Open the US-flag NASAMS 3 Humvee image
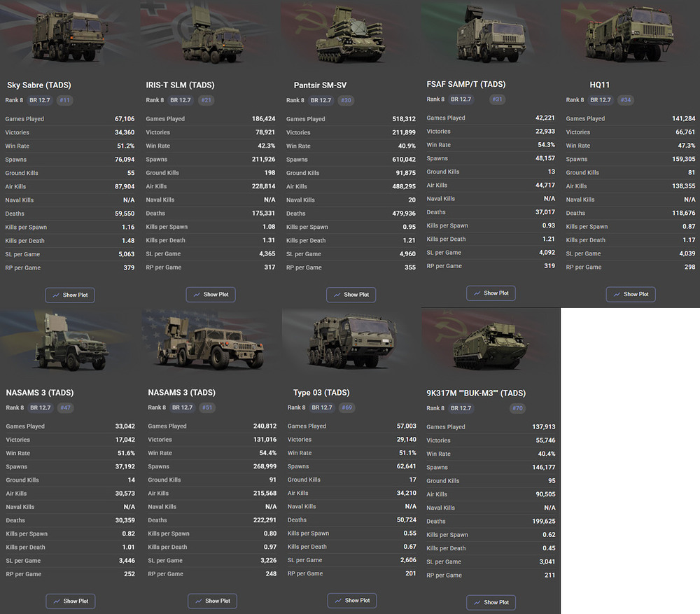This screenshot has width=700, height=614. coord(210,343)
